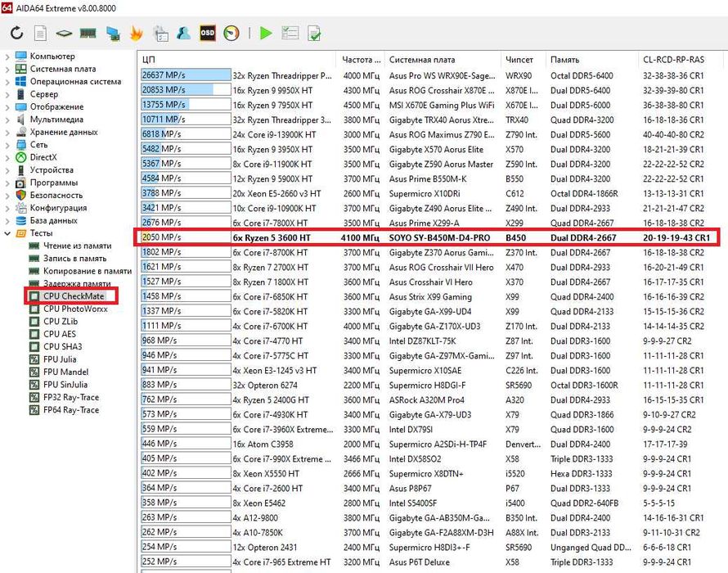
Task: Open the flame stability test icon
Action: [136, 33]
